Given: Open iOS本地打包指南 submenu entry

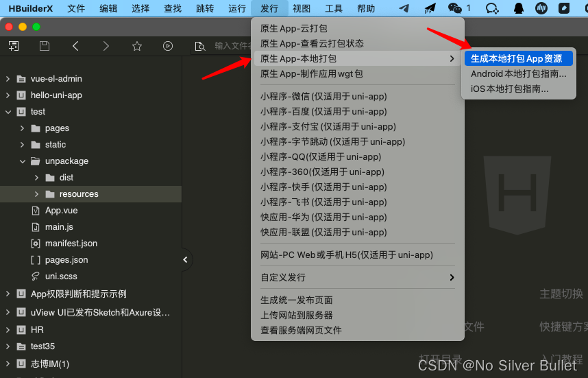Looking at the screenshot, I should point(519,88).
